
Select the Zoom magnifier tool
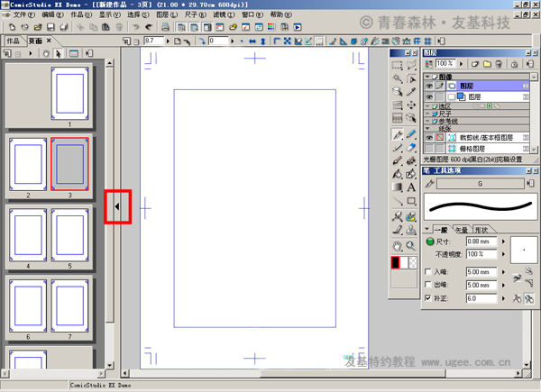click(410, 246)
